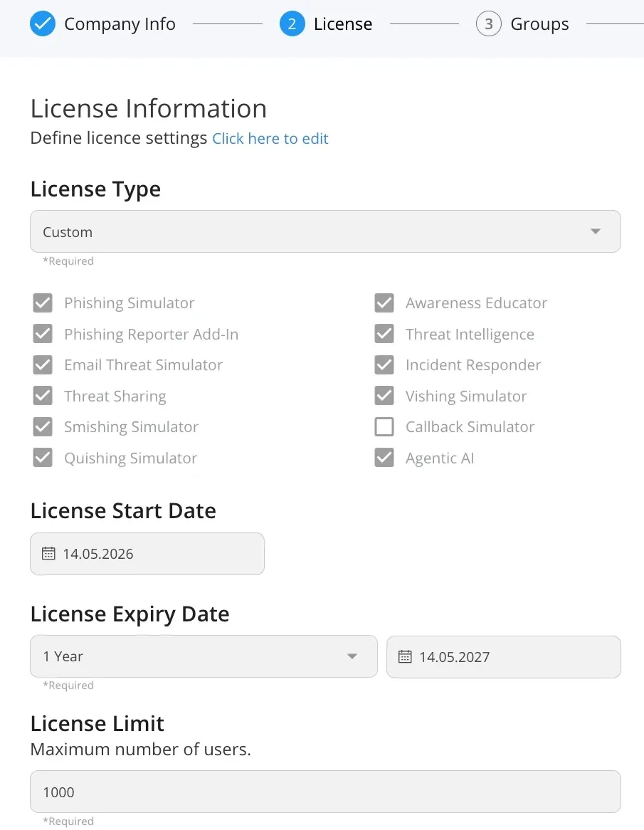
Task: Toggle Phishing Reporter Add-In checkbox
Action: click(43, 334)
